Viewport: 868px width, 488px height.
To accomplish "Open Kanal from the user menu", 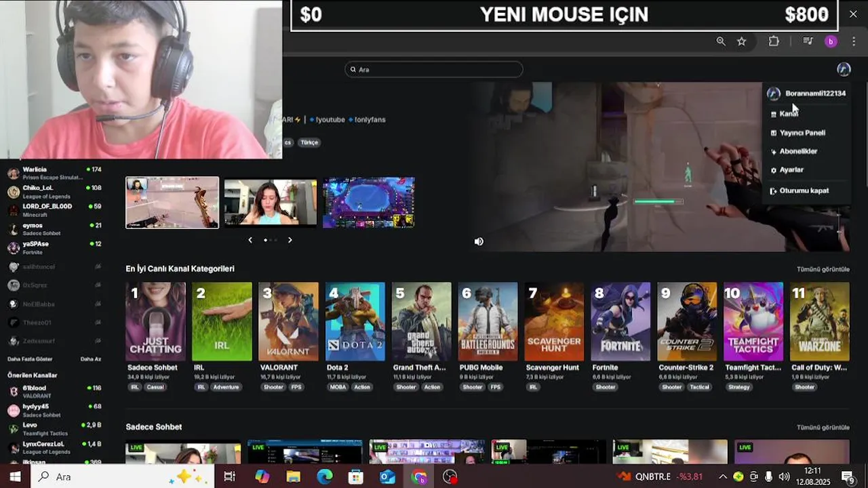I will point(789,114).
